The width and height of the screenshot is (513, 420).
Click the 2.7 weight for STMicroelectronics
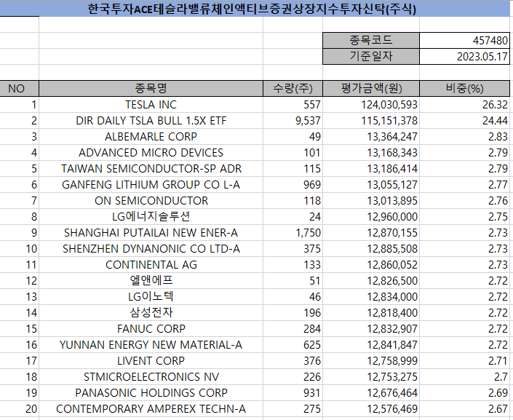coord(464,378)
